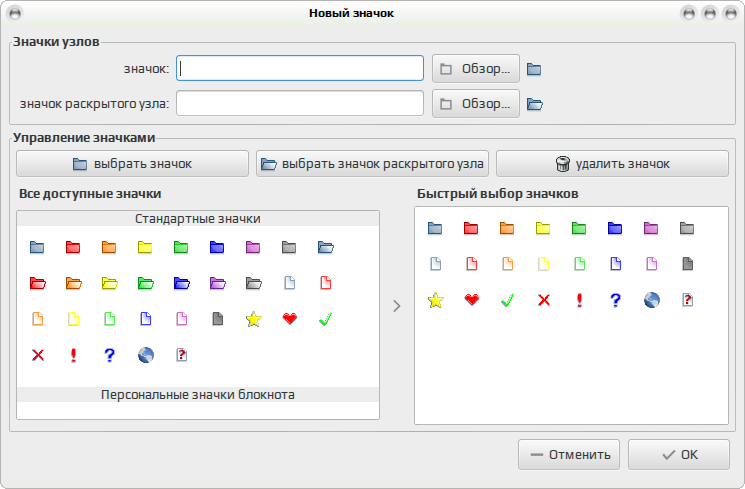Choose yellow closed folder in standard icons list
Viewport: 745px width, 489px height.
[x=145, y=247]
